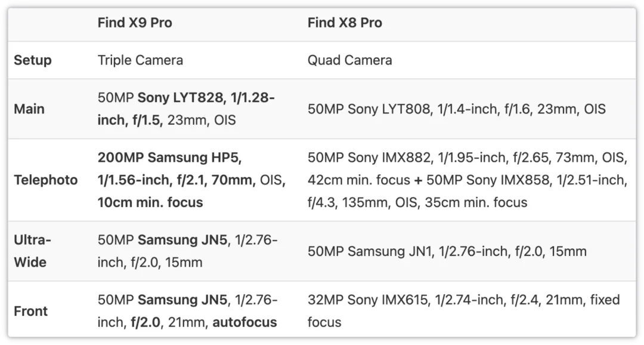Click the Sony LYT808 main camera cell

pyautogui.click(x=456, y=109)
